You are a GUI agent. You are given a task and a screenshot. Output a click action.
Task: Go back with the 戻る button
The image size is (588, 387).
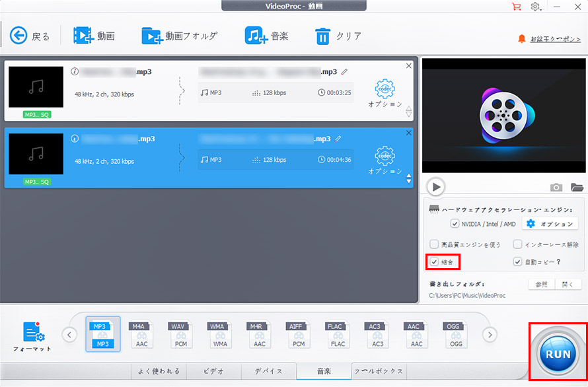[29, 36]
